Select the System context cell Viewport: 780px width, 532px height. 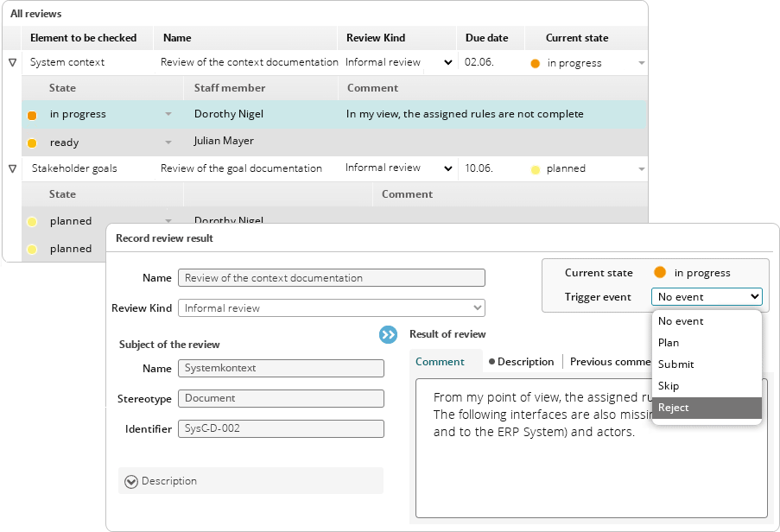point(67,62)
